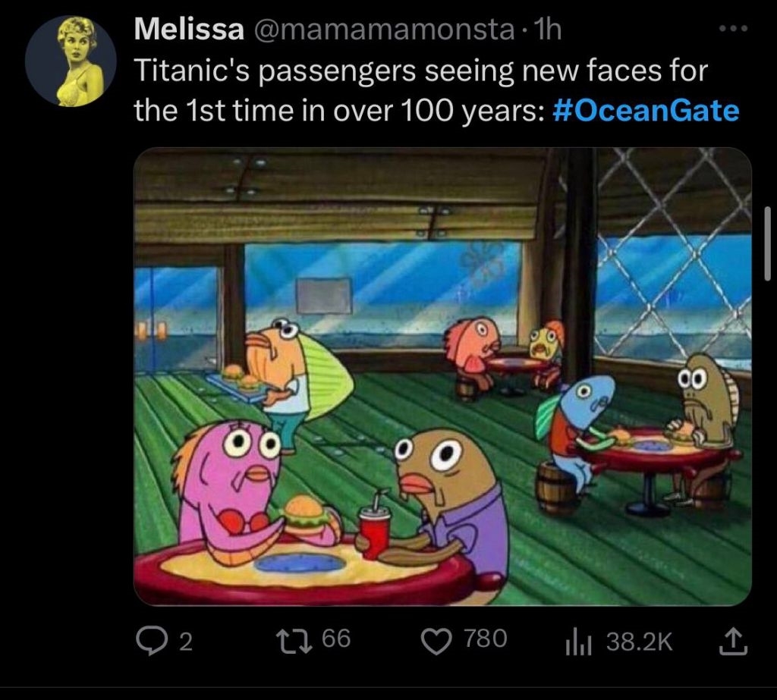777x700 pixels.
Task: Click the display name Melissa
Action: pos(189,30)
